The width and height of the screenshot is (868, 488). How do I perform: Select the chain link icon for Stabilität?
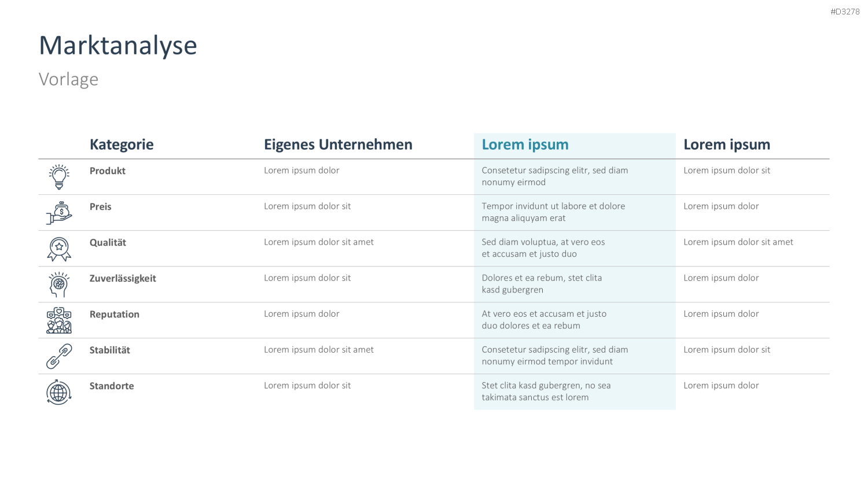click(59, 356)
